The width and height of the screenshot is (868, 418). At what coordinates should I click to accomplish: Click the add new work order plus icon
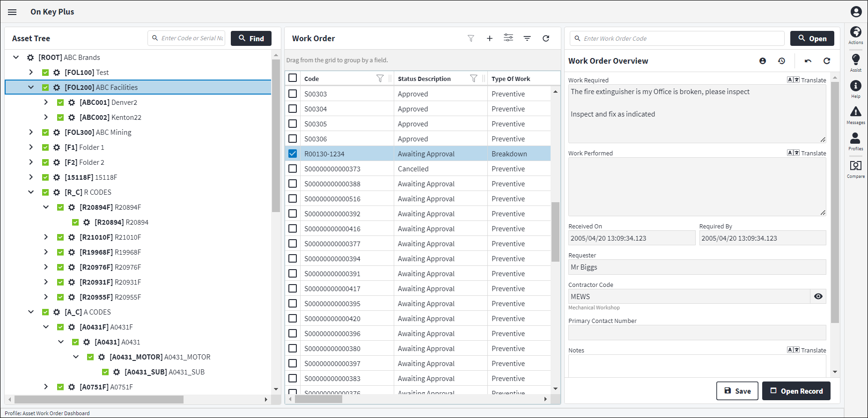tap(489, 38)
